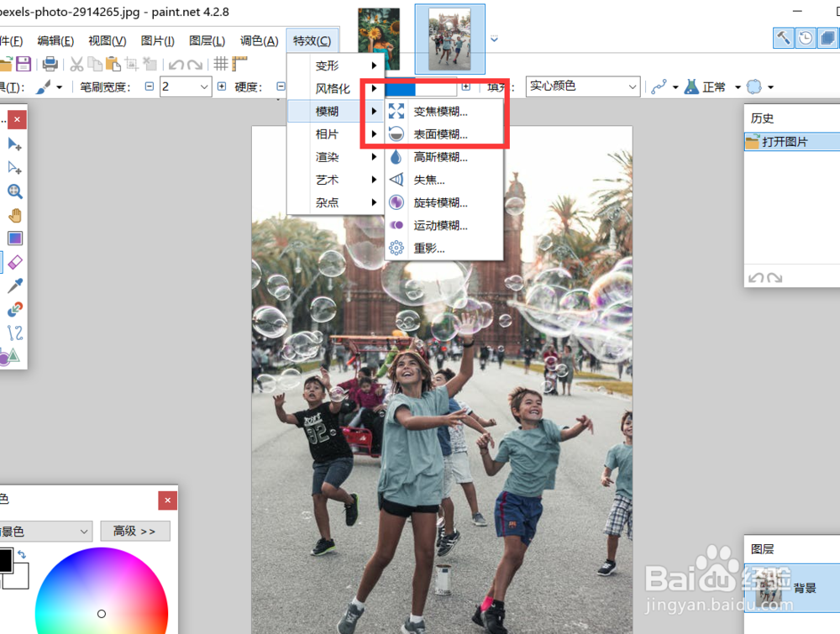Select the Color Picker eyedropper tool
840x634 pixels.
(14, 286)
